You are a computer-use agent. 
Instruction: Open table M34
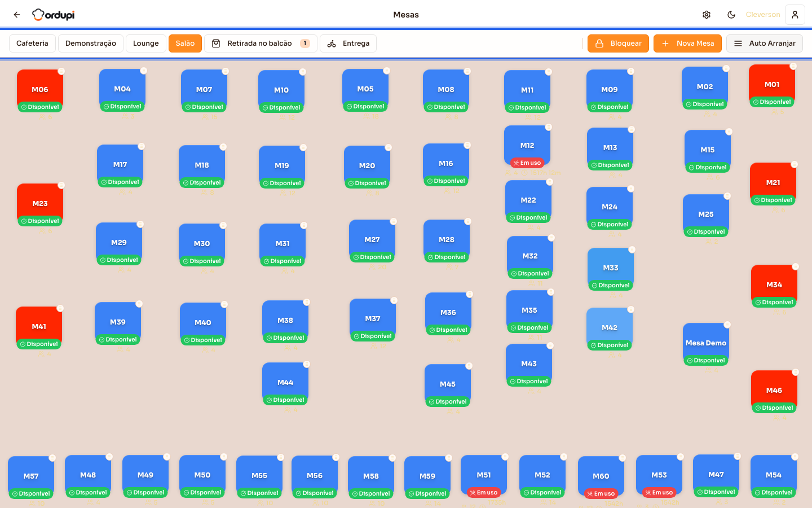coord(774,286)
